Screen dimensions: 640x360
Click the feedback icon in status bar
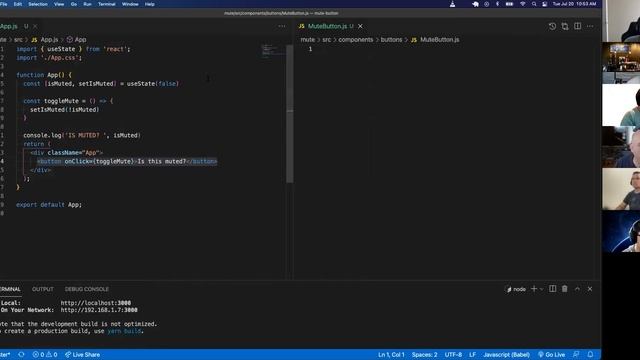coord(576,354)
